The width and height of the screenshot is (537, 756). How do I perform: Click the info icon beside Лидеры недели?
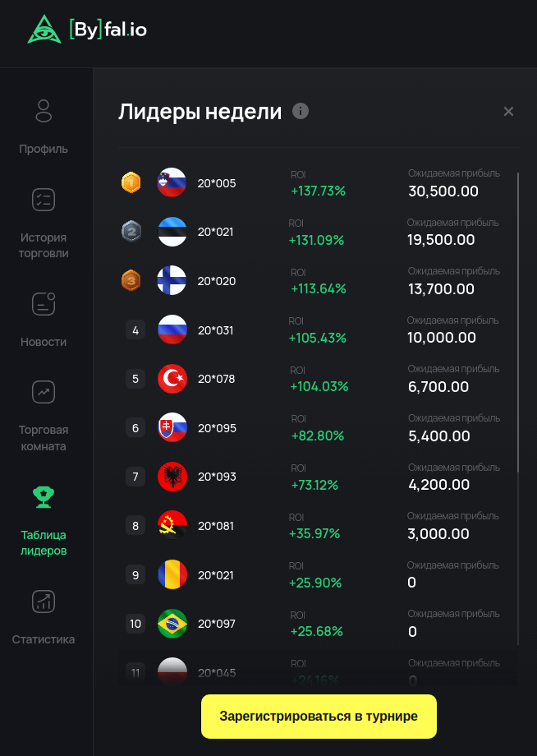[301, 111]
